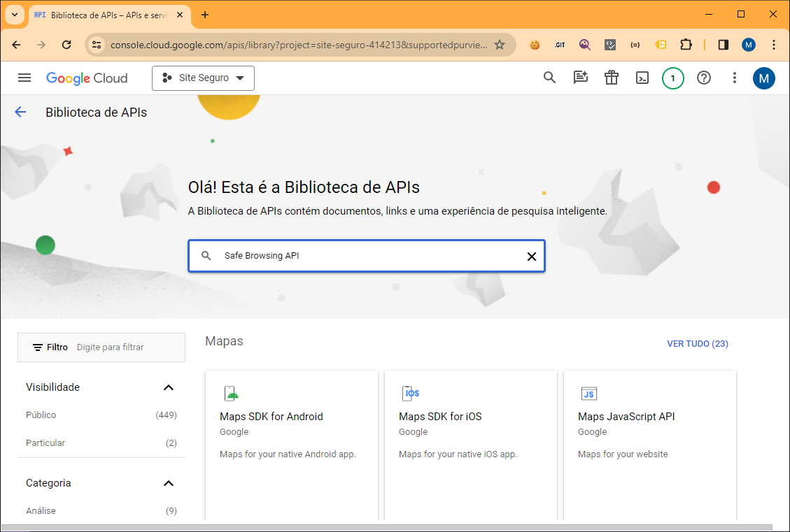Screen dimensions: 790x532
Task: Open notifications badge showing 1
Action: (672, 78)
